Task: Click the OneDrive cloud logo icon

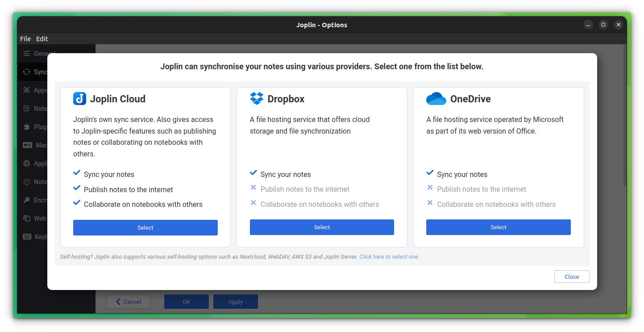Action: pos(436,99)
